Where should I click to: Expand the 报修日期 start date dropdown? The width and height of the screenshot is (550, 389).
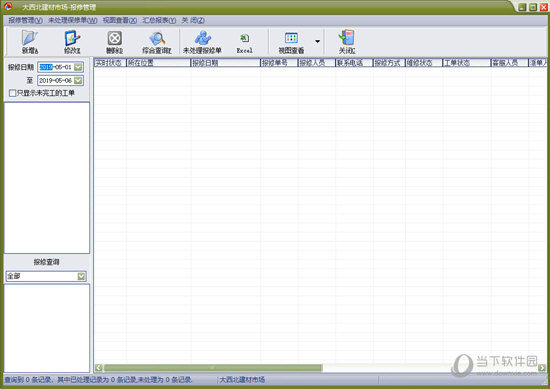pyautogui.click(x=78, y=67)
